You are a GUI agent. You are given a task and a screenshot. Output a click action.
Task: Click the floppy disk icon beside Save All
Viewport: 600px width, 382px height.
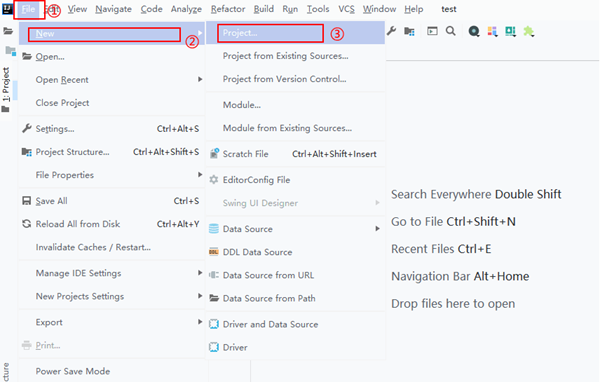point(26,201)
